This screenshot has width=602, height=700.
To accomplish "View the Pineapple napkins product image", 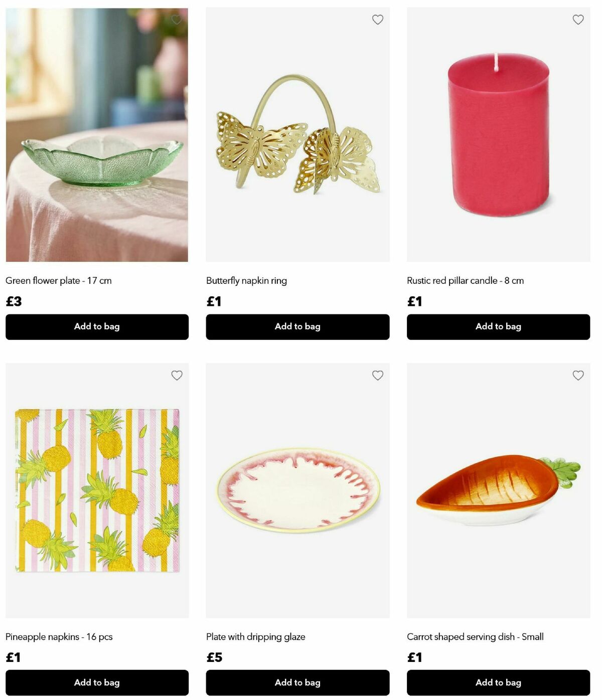I will click(97, 490).
